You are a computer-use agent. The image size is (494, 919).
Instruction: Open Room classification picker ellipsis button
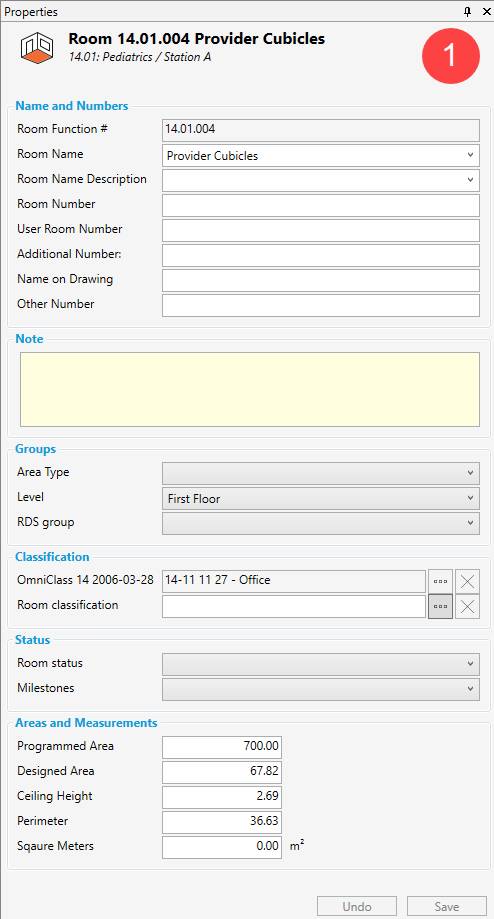click(440, 607)
